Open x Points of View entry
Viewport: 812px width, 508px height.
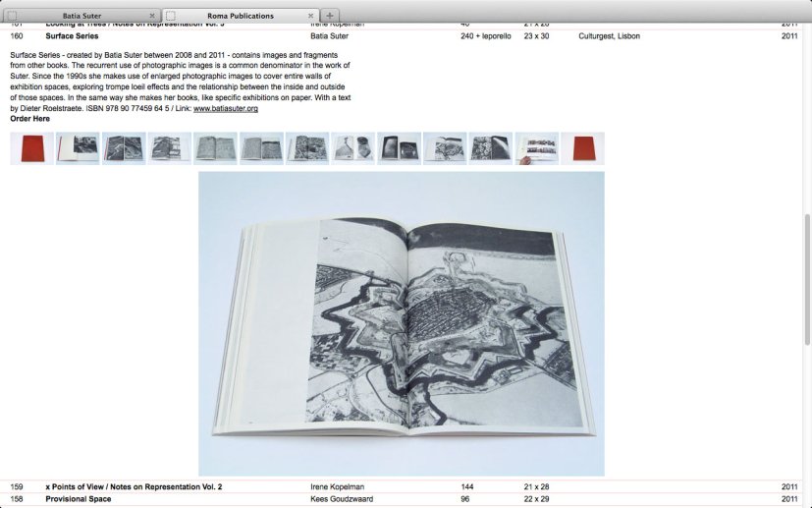[134, 486]
